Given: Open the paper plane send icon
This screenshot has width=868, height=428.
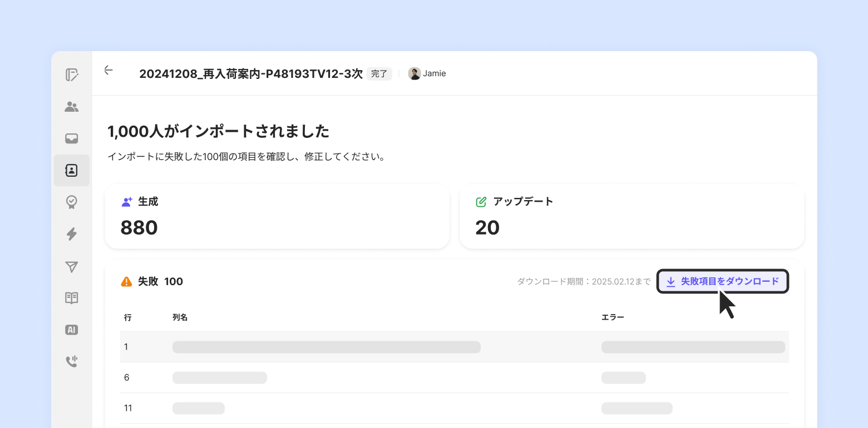Looking at the screenshot, I should coord(72,266).
